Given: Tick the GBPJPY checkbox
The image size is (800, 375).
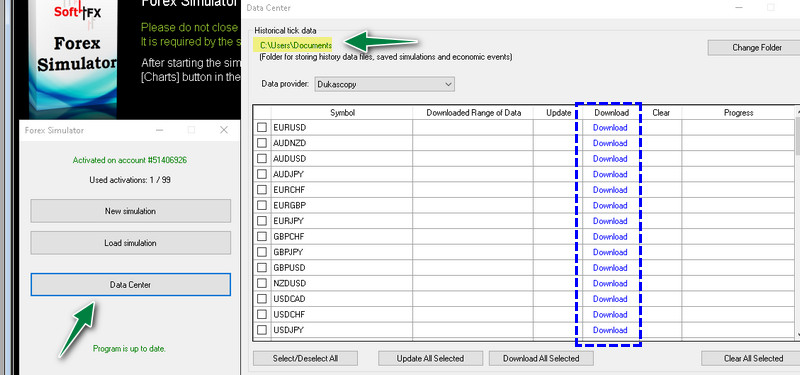Looking at the screenshot, I should [262, 252].
